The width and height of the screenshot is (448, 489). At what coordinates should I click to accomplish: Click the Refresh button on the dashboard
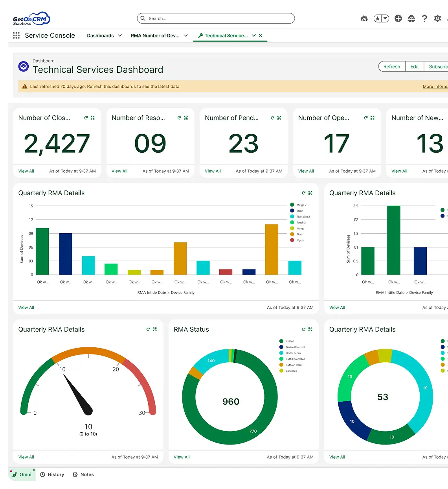click(x=391, y=66)
